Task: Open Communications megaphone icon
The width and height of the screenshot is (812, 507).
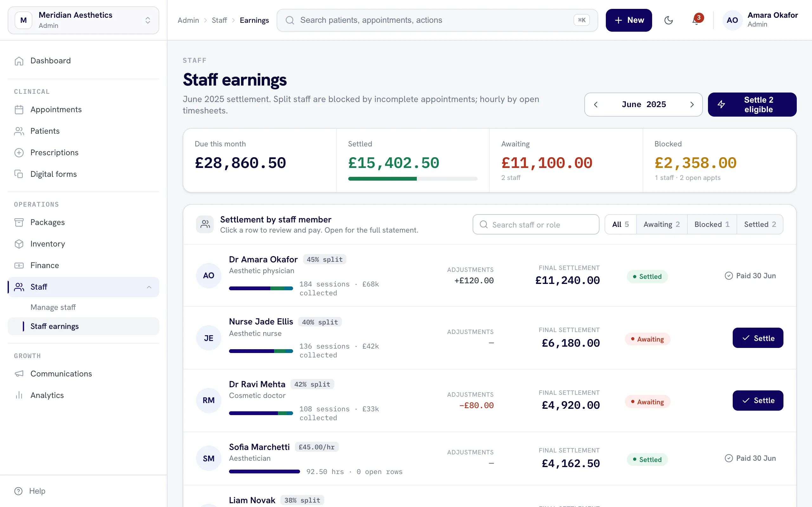Action: coord(19,374)
